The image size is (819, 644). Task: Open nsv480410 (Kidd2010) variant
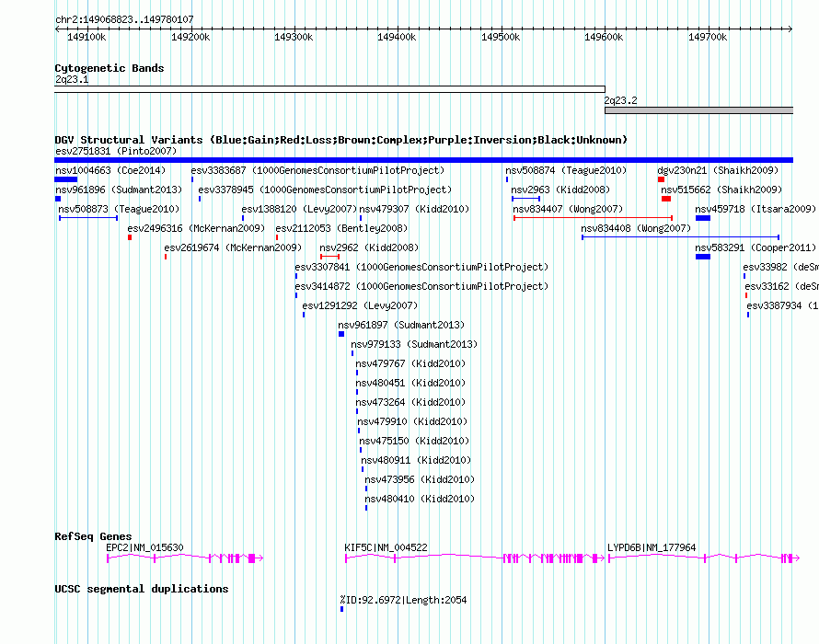click(x=420, y=499)
